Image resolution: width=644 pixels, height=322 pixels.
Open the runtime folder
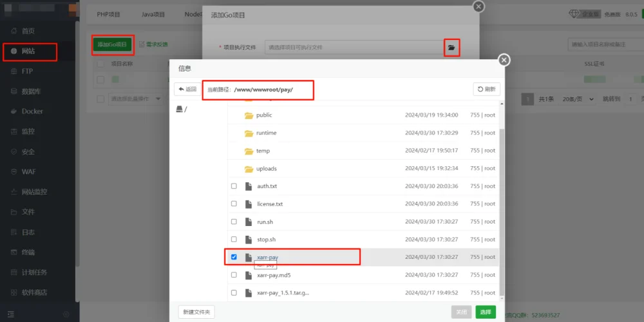click(266, 133)
